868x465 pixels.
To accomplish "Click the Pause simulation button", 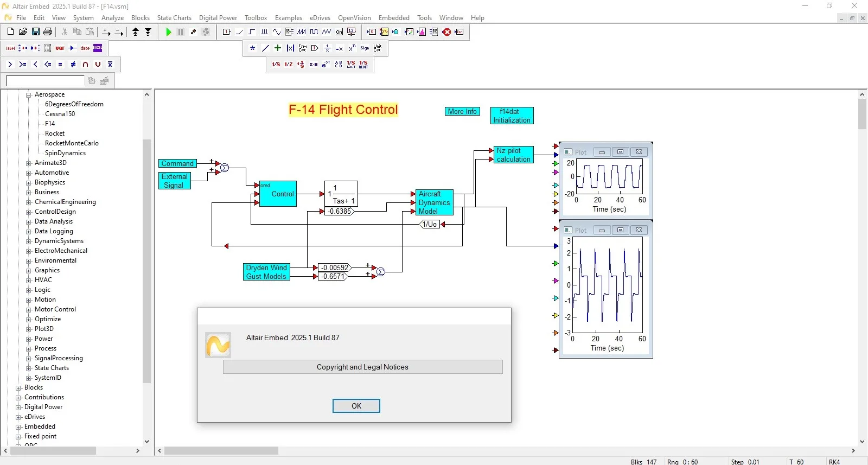I will (181, 32).
